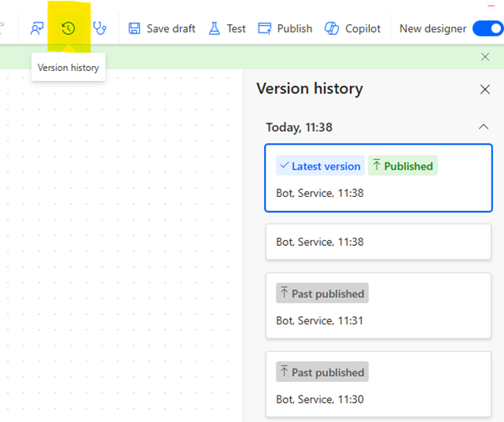
Task: Toggle the New designer switch
Action: click(x=487, y=28)
